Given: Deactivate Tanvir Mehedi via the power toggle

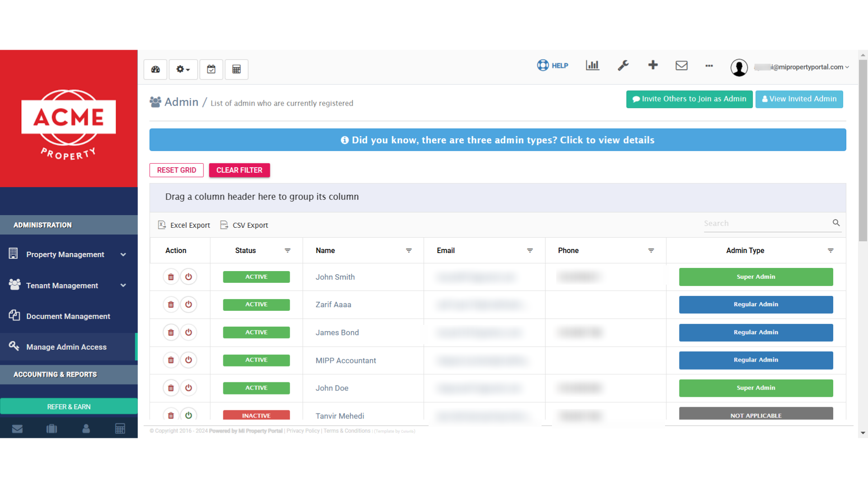Looking at the screenshot, I should click(189, 415).
